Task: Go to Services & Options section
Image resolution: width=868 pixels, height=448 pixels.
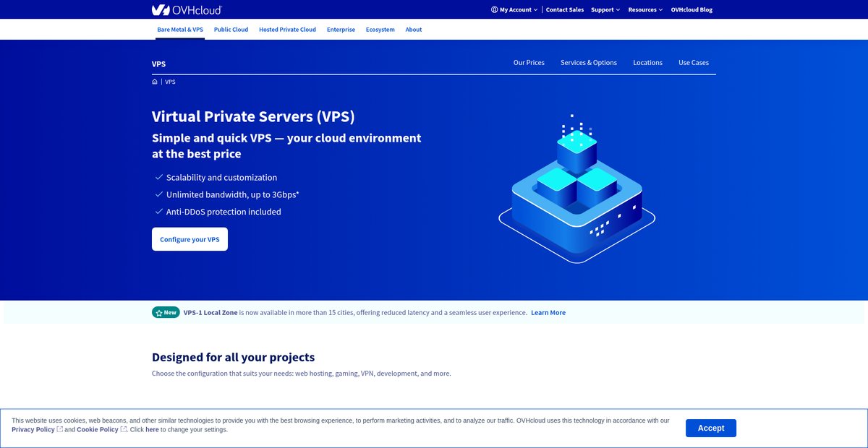Action: tap(589, 63)
